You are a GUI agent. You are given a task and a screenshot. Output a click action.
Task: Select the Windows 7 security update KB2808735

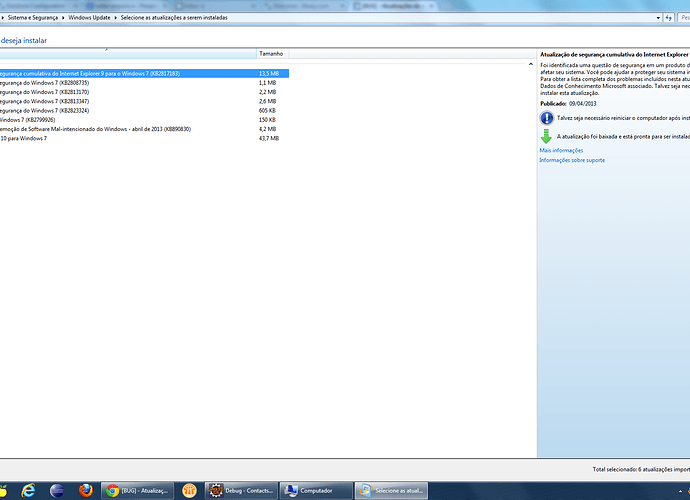click(144, 83)
